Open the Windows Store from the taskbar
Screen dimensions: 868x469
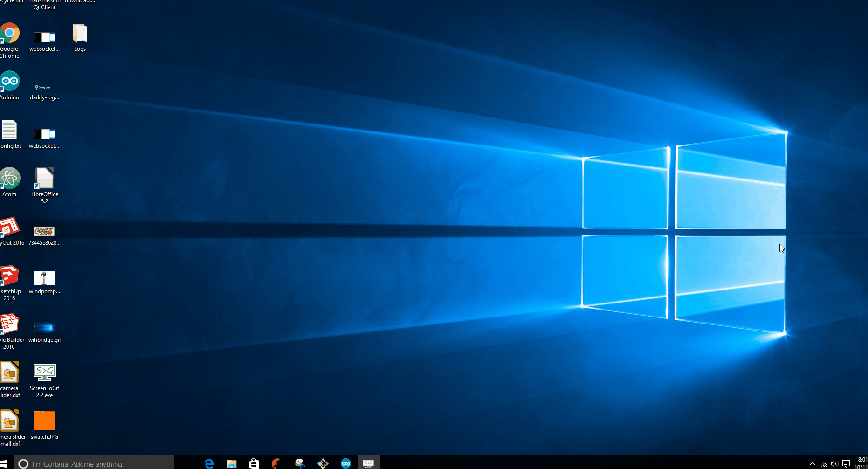tap(254, 463)
